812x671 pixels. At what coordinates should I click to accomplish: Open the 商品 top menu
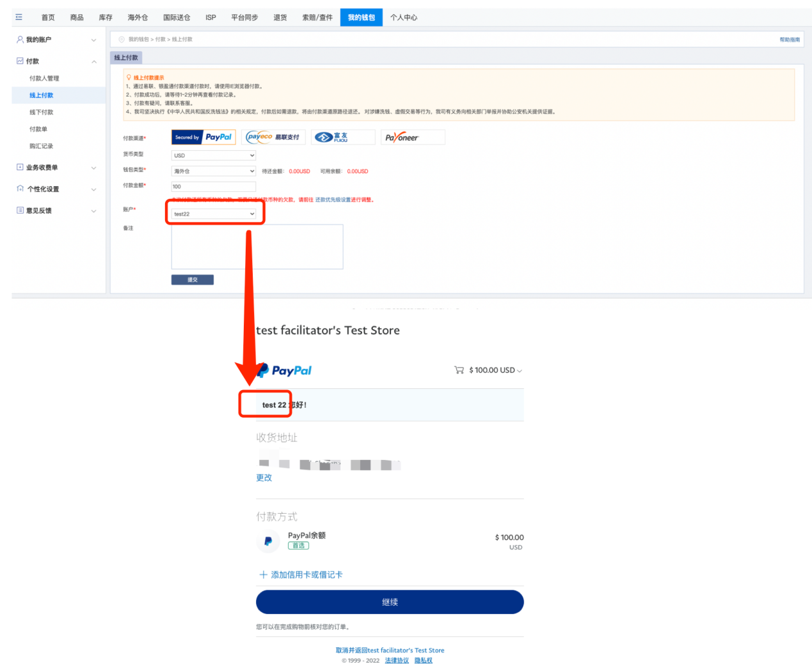77,18
